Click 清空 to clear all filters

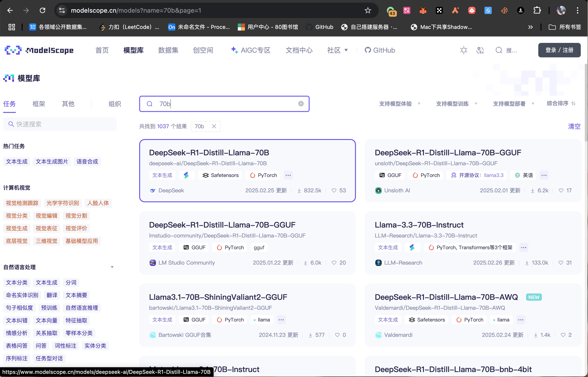(x=574, y=126)
